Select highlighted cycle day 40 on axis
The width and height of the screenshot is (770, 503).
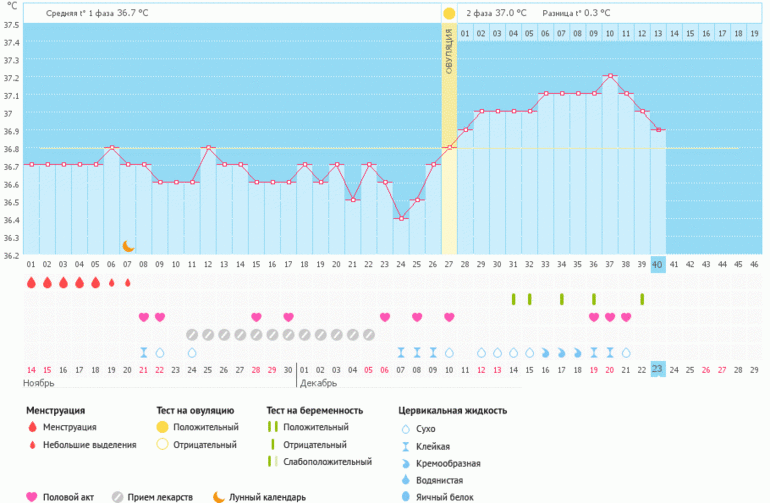point(657,264)
